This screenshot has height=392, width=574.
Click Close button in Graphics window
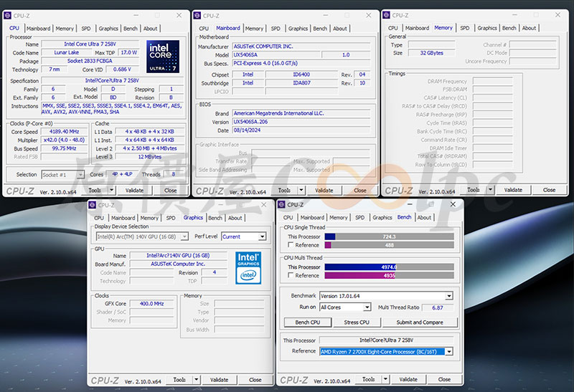(255, 380)
